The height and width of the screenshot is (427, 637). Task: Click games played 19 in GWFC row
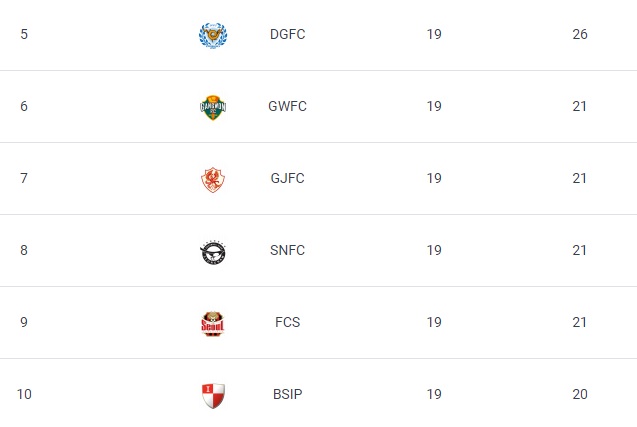(x=434, y=106)
